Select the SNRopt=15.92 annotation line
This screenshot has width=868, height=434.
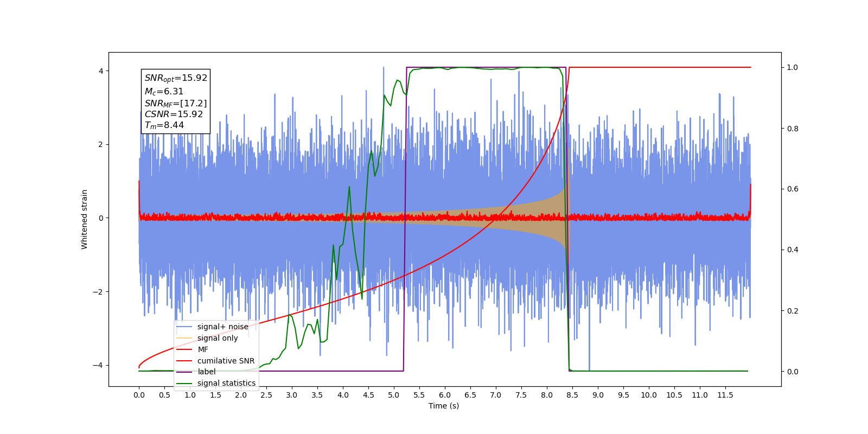pyautogui.click(x=176, y=78)
